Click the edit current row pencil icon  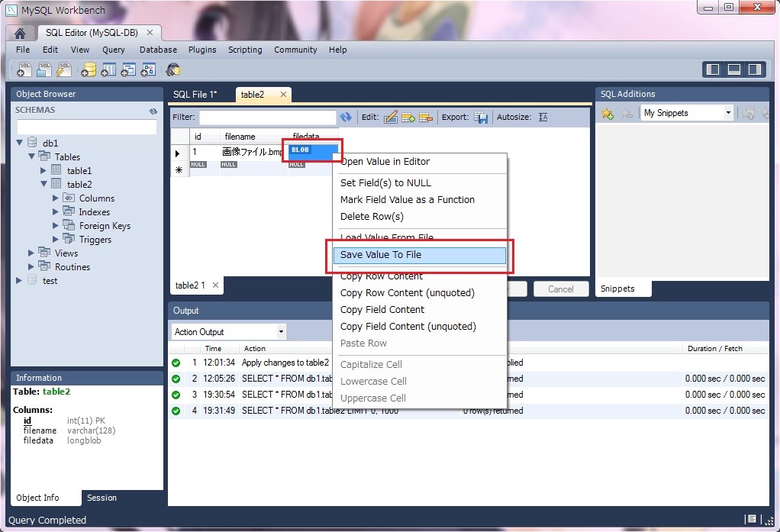coord(391,118)
